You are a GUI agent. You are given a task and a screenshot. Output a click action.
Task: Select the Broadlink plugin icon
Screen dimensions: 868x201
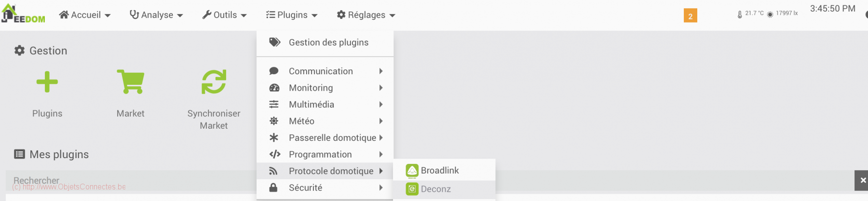point(412,171)
